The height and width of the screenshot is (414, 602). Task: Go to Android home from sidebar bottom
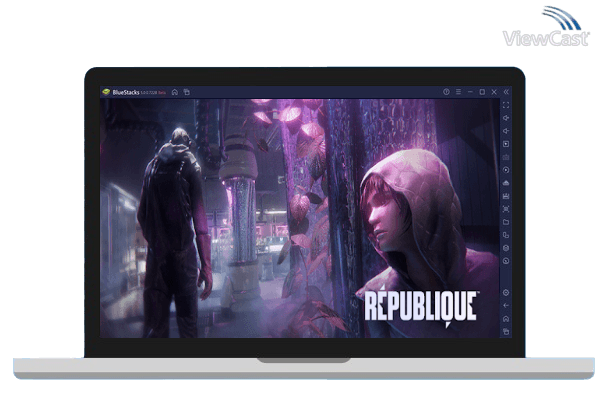[506, 319]
